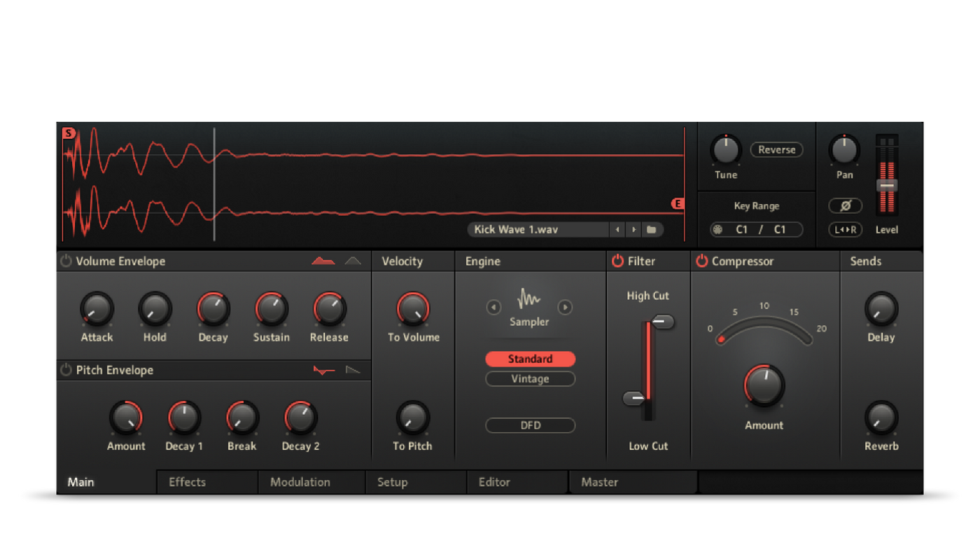The height and width of the screenshot is (559, 980).
Task: Select the triangle volume envelope shape icon
Action: point(353,261)
